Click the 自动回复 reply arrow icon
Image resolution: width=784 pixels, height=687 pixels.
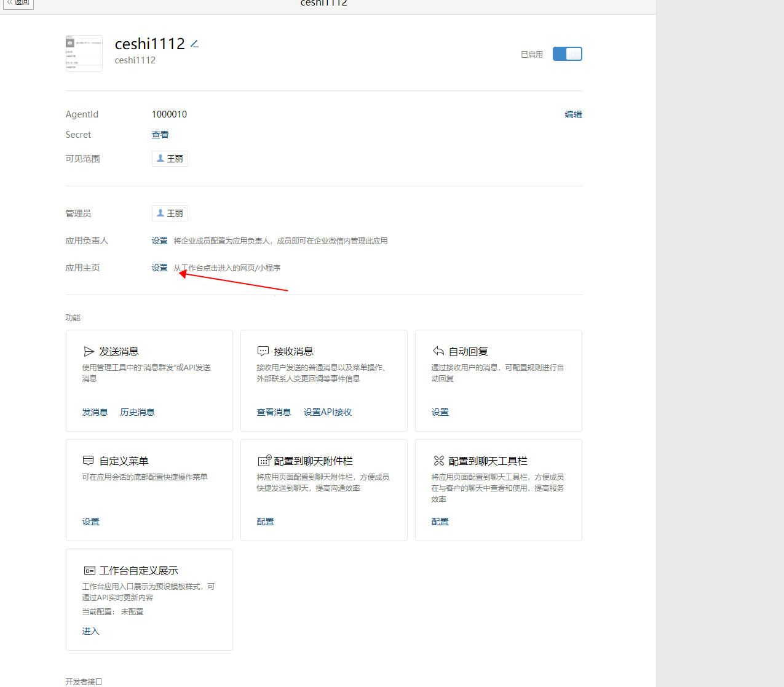[438, 351]
